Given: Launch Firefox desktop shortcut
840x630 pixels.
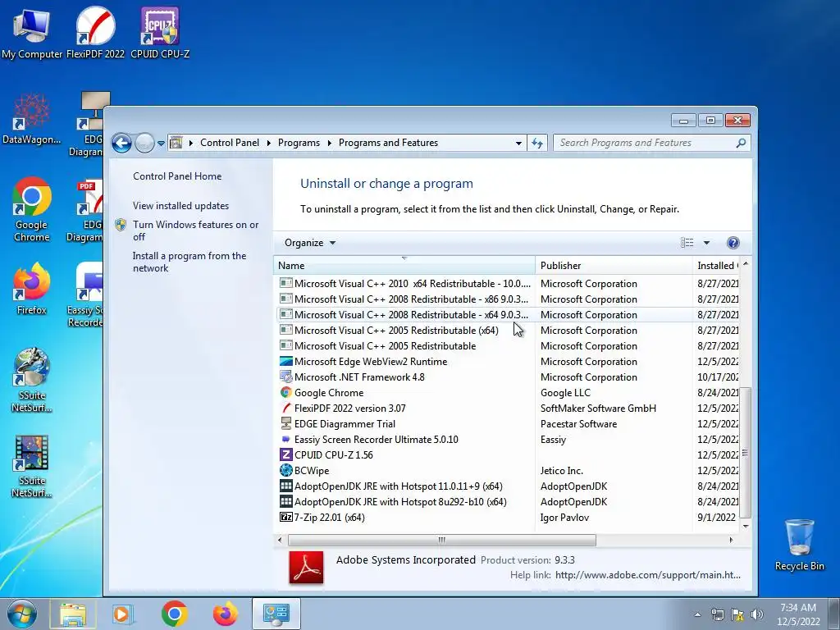Looking at the screenshot, I should [32, 289].
